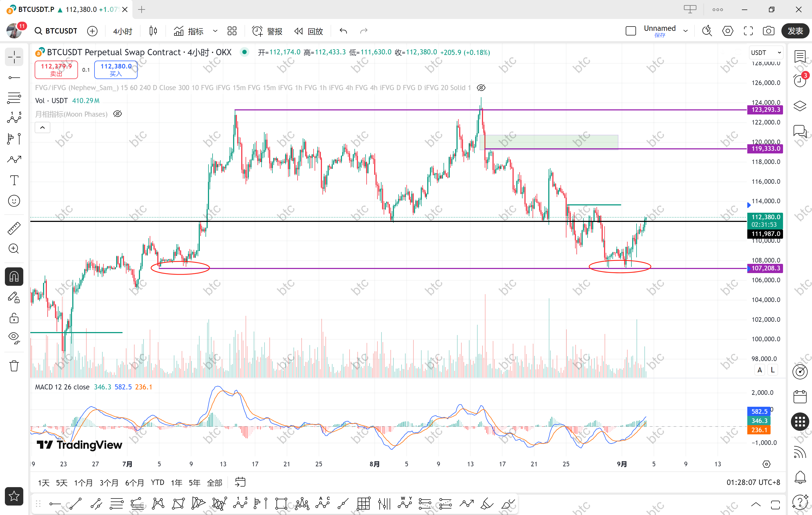The width and height of the screenshot is (812, 515).
Task: Open the time axis settings gear
Action: pos(766,464)
